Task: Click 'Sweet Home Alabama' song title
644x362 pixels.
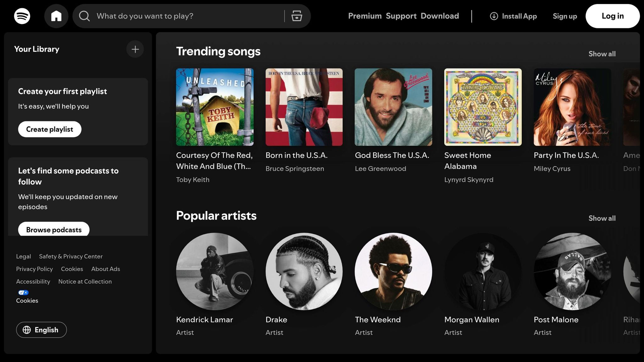Action: tap(468, 161)
